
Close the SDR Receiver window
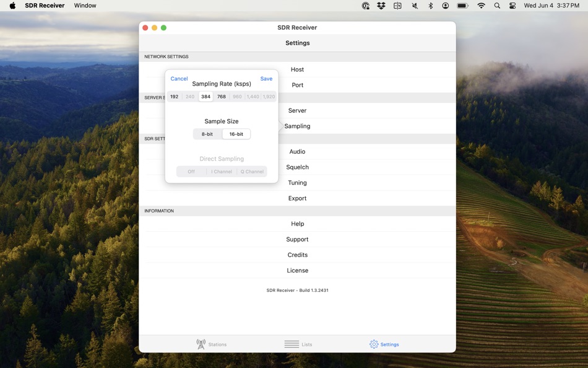coord(145,28)
